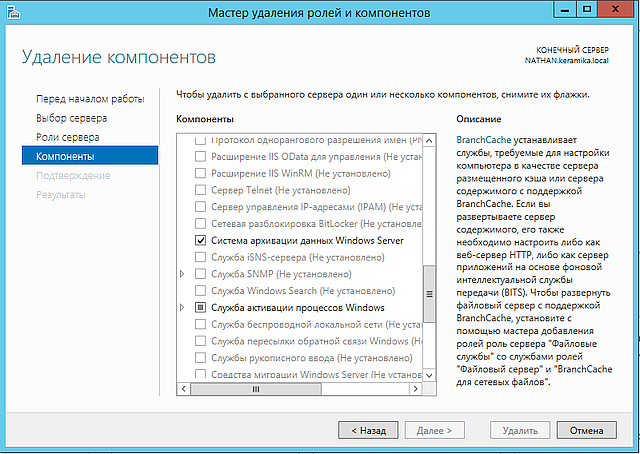Go to the Роли сервера step

click(68, 137)
